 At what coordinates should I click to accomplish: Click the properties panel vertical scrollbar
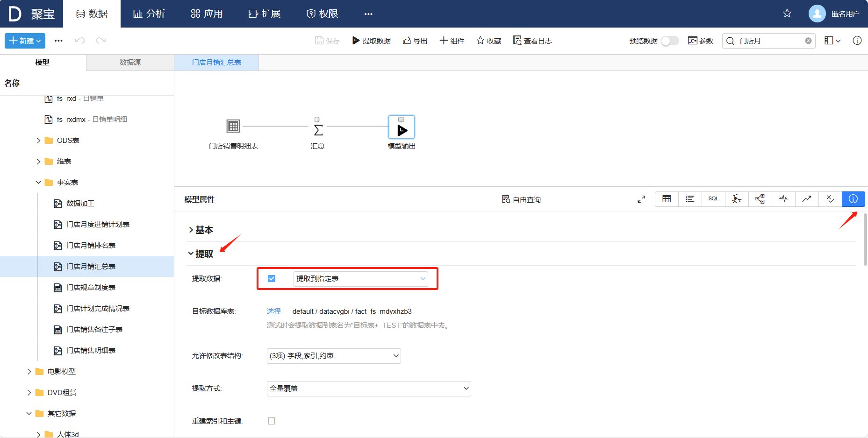point(865,240)
